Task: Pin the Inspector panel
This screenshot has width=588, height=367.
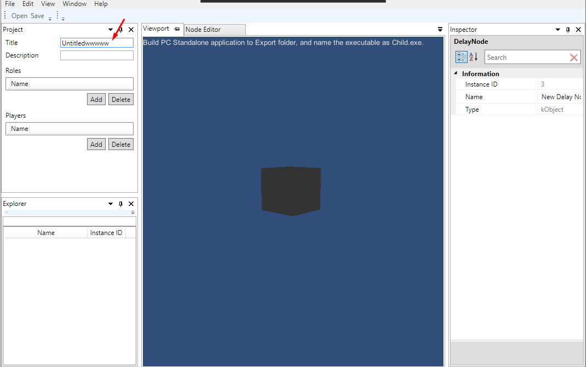Action: (568, 30)
